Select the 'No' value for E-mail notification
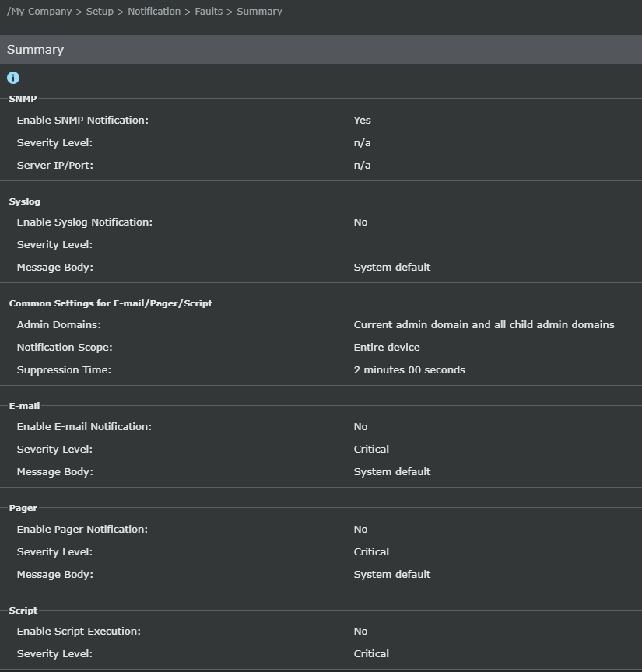The width and height of the screenshot is (642, 672). tap(360, 427)
